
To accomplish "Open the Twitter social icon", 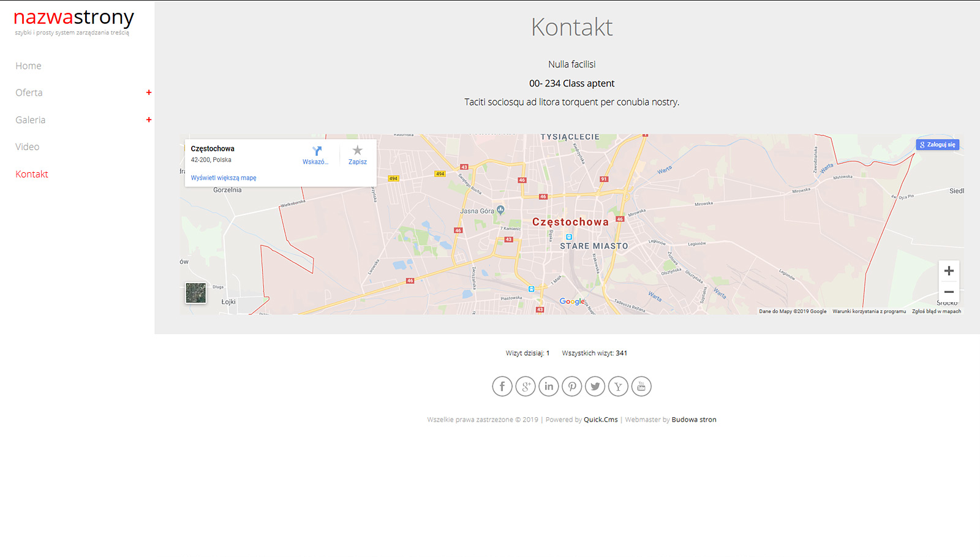I will (595, 386).
